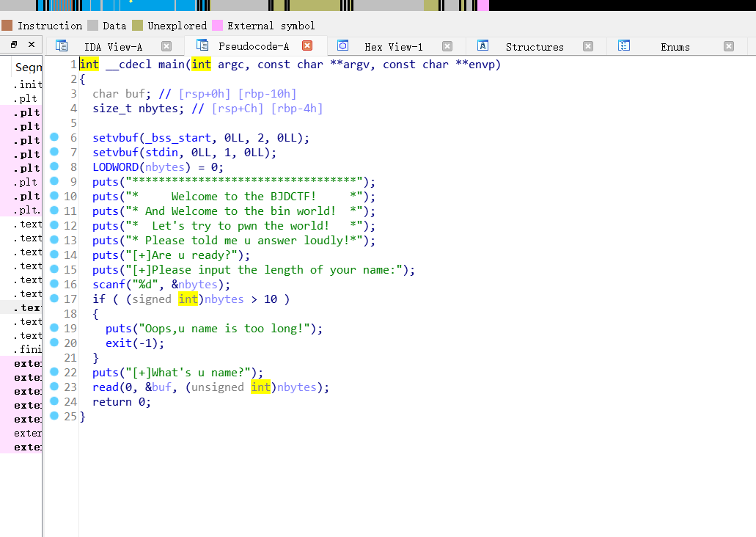This screenshot has width=756, height=537.
Task: Toggle breakpoint dot on line 7
Action: [54, 152]
